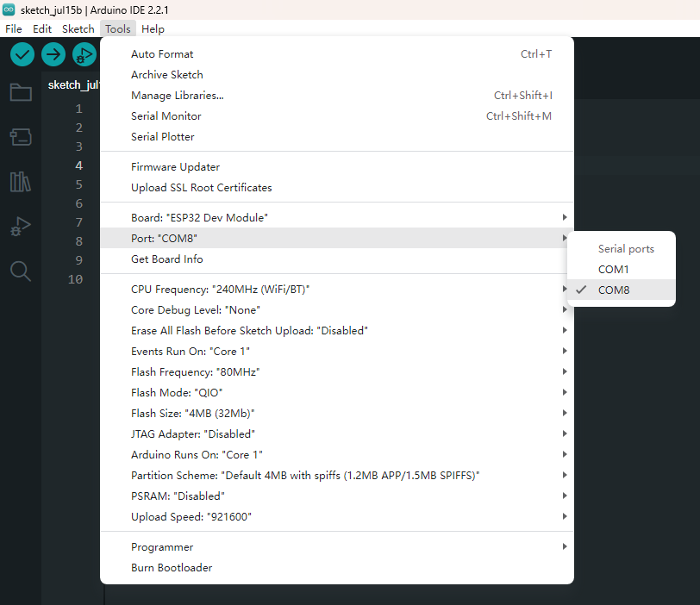Open Serial Plotter

pyautogui.click(x=337, y=136)
